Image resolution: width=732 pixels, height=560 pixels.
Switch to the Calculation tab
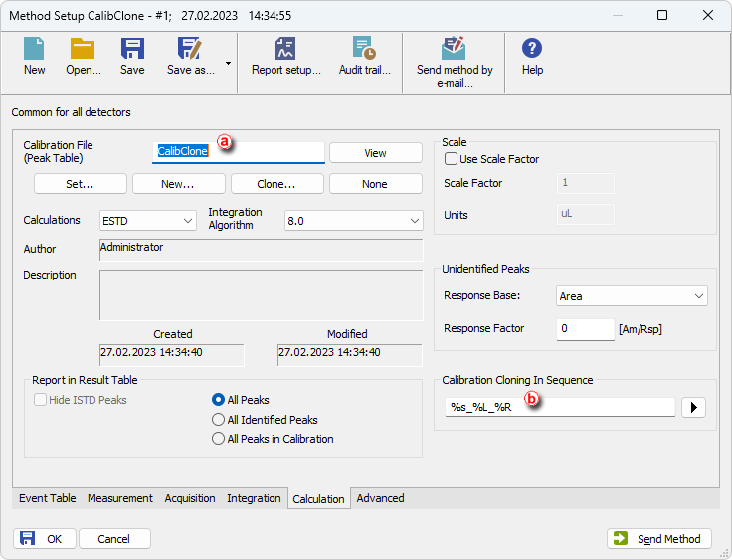pos(318,498)
